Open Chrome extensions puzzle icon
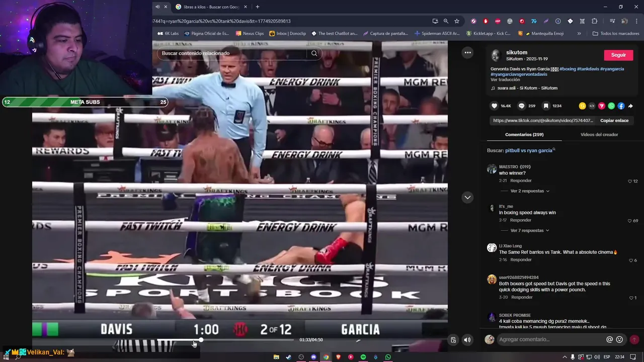The width and height of the screenshot is (644, 362). coord(594,21)
